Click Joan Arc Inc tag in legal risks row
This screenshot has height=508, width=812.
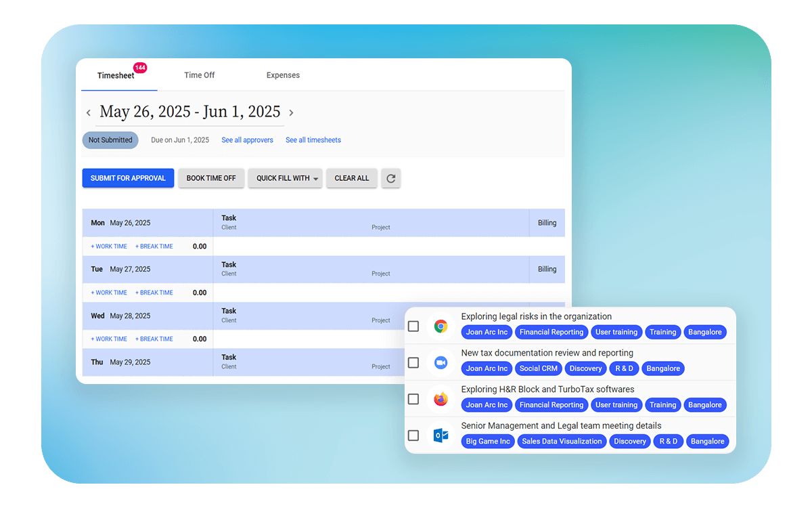pyautogui.click(x=487, y=332)
